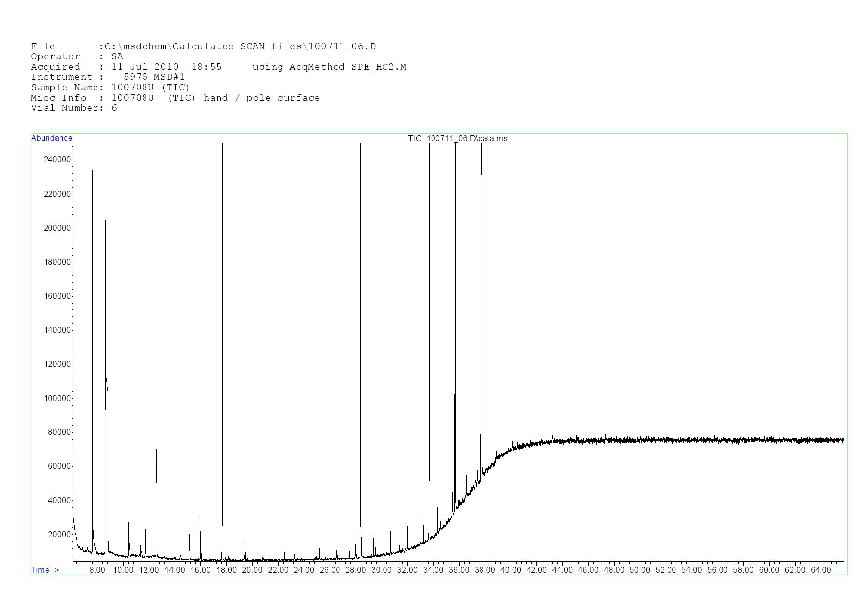The width and height of the screenshot is (868, 614).
Task: Click the file path line in header
Action: (x=203, y=47)
